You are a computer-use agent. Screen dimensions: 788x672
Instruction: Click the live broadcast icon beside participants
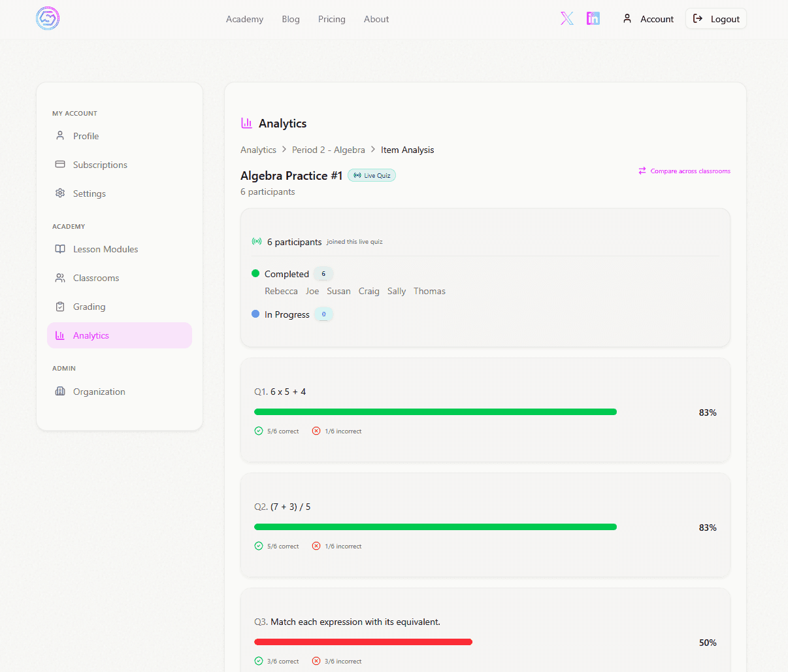pos(257,242)
